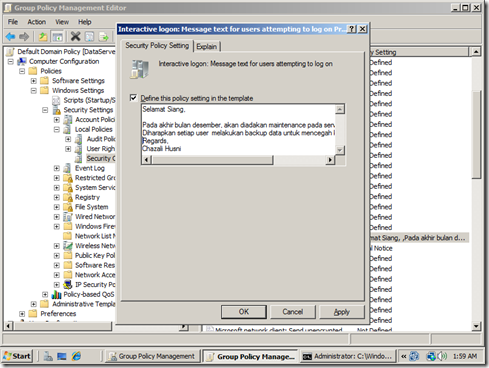The image size is (489, 368).
Task: Click the Computer Configuration icon
Action: [x=22, y=61]
